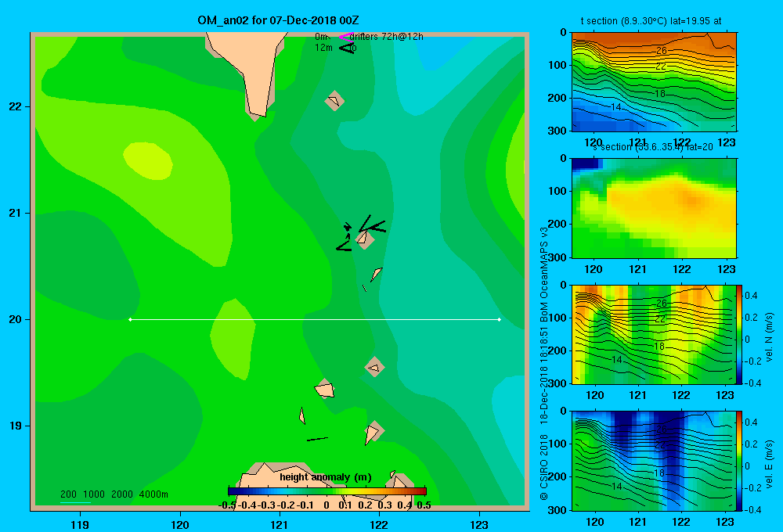Click the vel. E vertical color bar
The height and width of the screenshot is (532, 783).
(739, 461)
